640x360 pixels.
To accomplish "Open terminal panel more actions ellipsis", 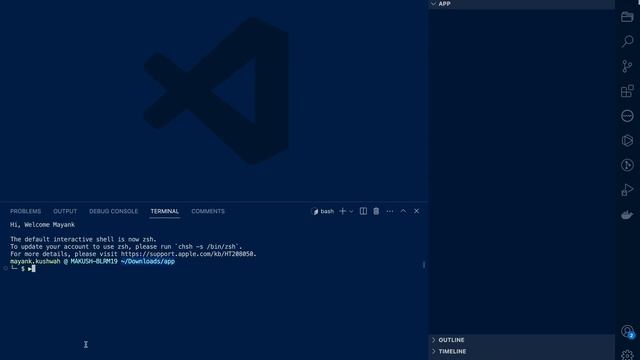I will (390, 211).
